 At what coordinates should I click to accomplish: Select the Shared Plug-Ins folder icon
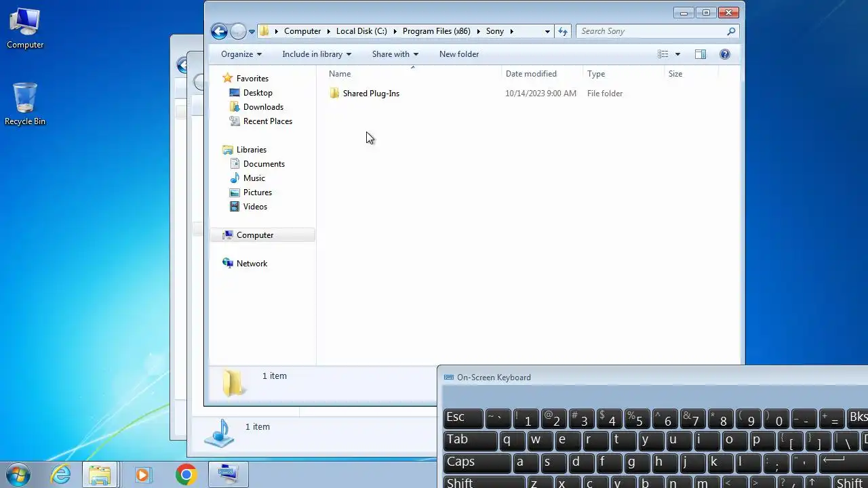pos(334,94)
